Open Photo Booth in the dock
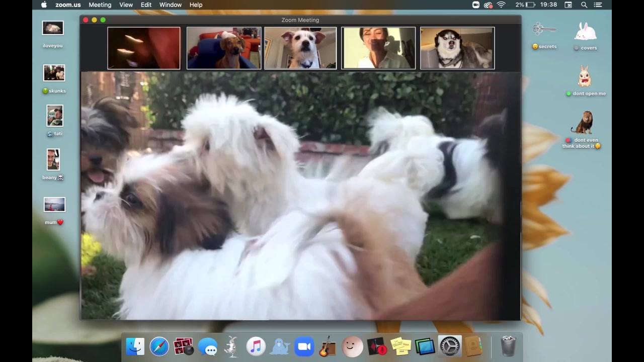The height and width of the screenshot is (362, 644). tap(184, 347)
